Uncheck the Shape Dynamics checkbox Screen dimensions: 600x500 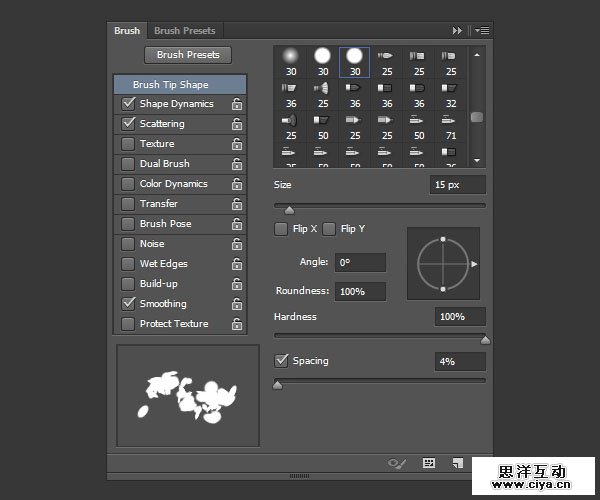(x=128, y=103)
